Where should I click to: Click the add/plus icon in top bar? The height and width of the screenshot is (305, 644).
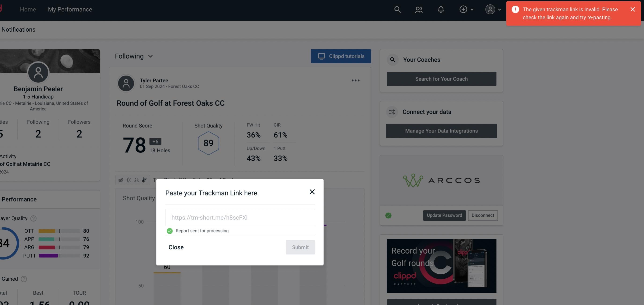[x=463, y=9]
